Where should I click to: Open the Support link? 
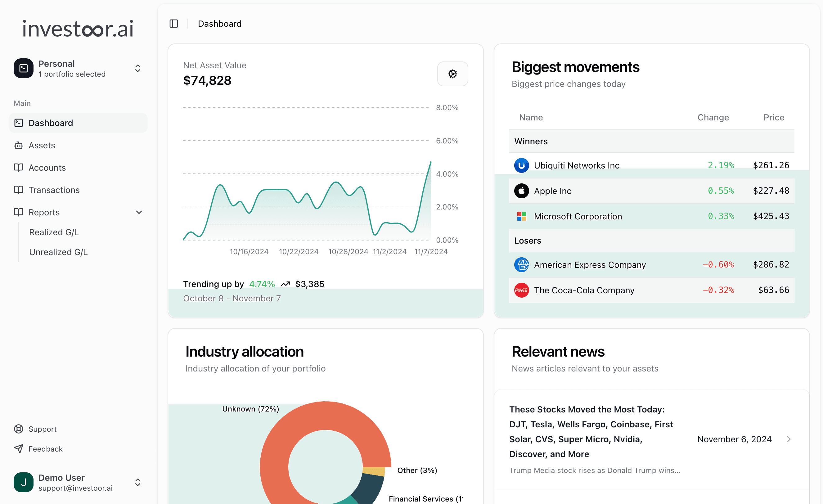pos(43,429)
